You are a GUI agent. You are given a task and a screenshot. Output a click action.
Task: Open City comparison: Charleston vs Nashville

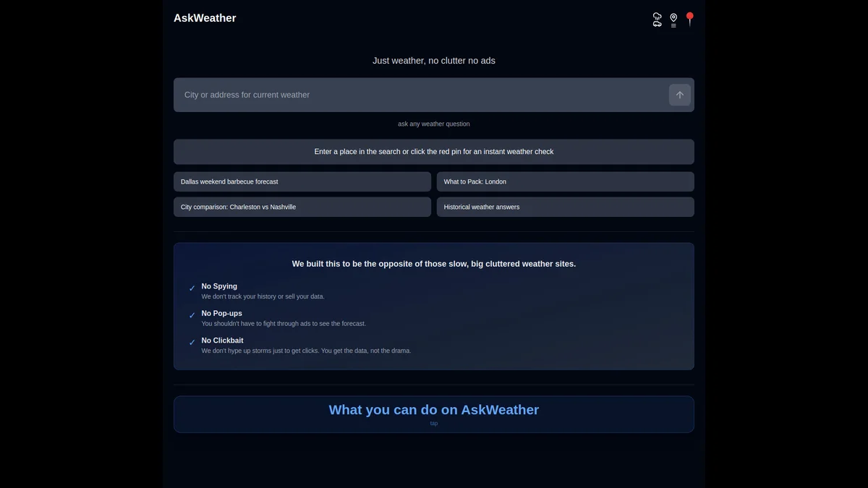click(x=302, y=207)
